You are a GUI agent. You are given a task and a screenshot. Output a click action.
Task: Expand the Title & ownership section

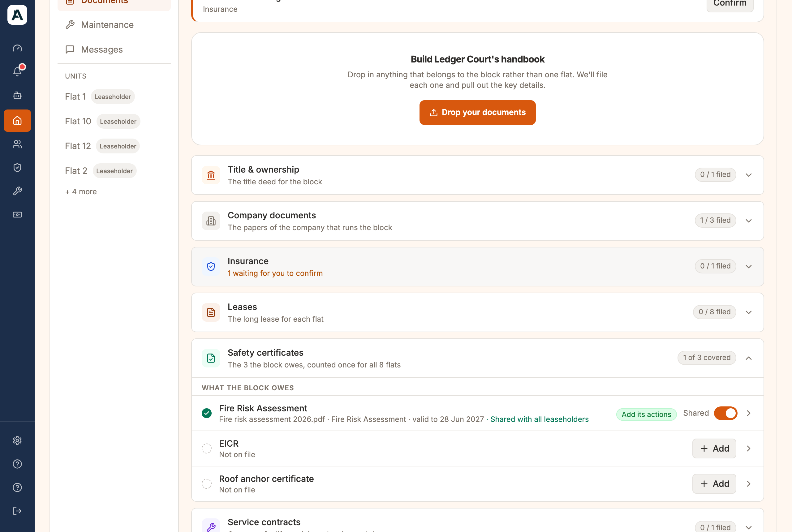coord(749,175)
